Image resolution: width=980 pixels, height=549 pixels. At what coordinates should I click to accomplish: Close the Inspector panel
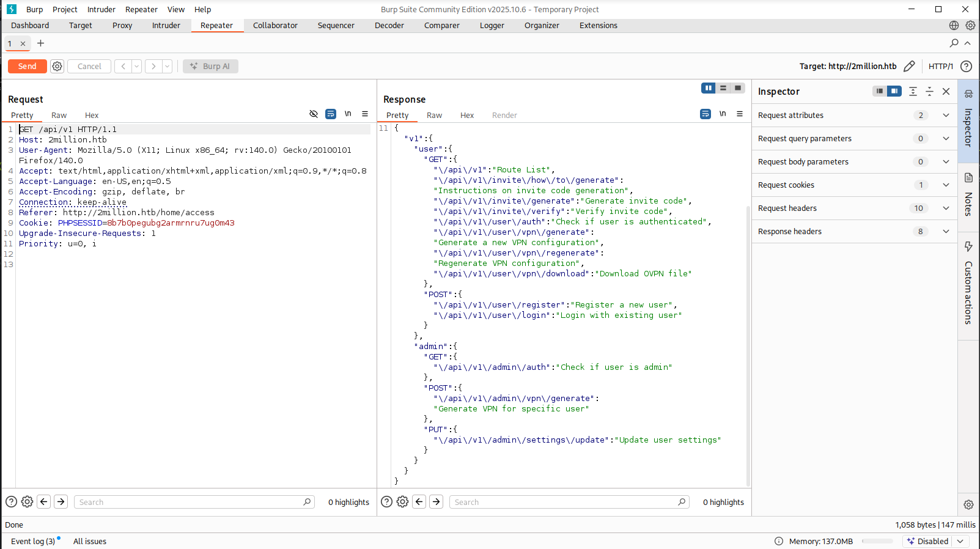(946, 91)
